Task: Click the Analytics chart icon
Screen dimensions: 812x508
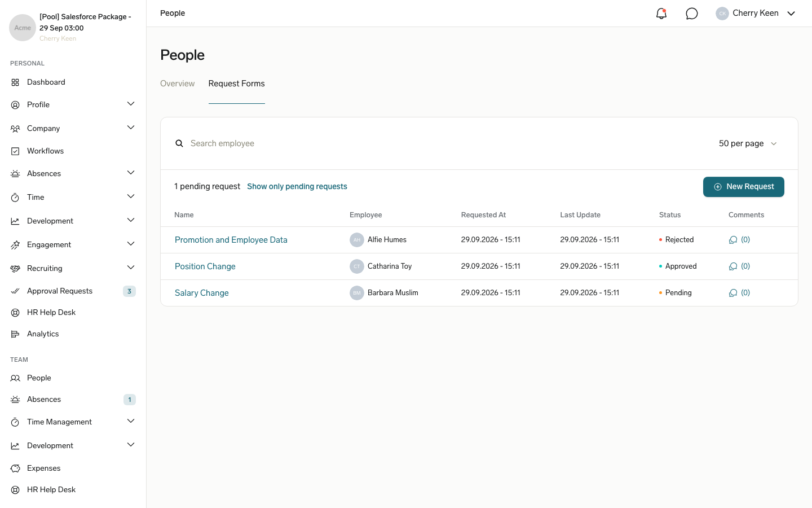Action: [15, 334]
